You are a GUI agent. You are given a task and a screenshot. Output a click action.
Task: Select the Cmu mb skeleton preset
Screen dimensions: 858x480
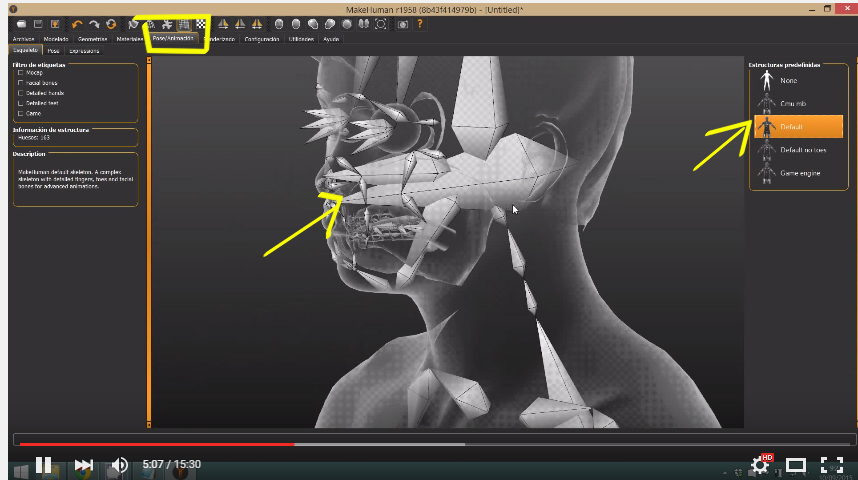pos(798,103)
